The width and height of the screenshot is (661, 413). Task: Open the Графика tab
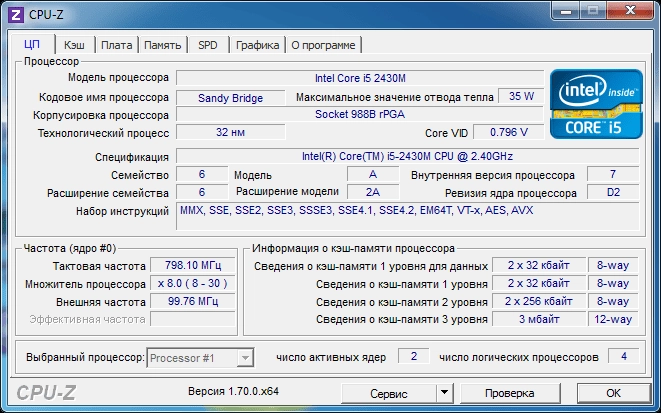(x=258, y=45)
